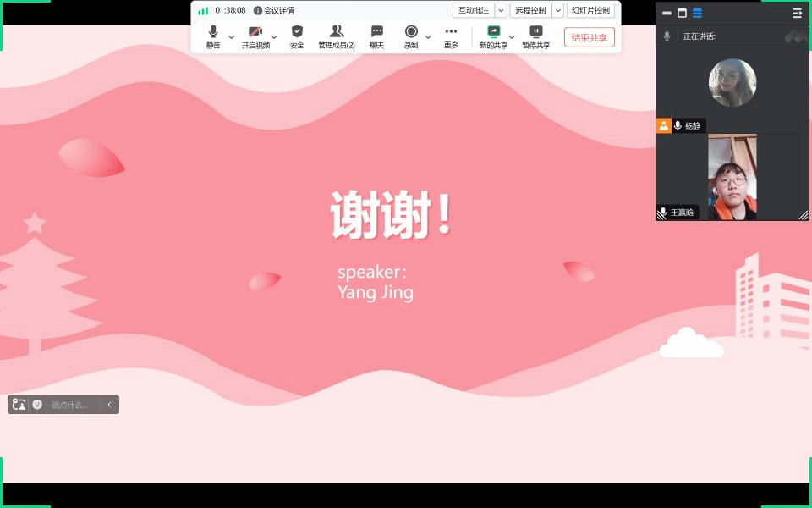Open the 远程控制 remote control menu
The image size is (812, 508).
(x=531, y=10)
